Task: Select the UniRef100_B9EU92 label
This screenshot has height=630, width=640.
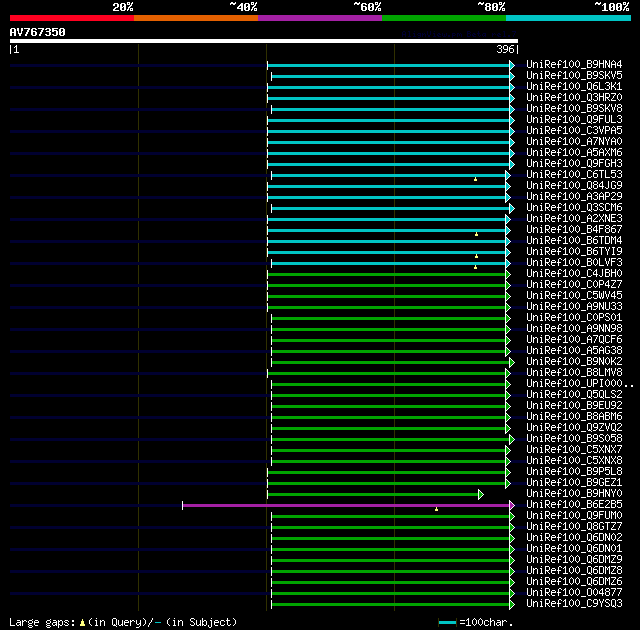Action: [x=574, y=406]
